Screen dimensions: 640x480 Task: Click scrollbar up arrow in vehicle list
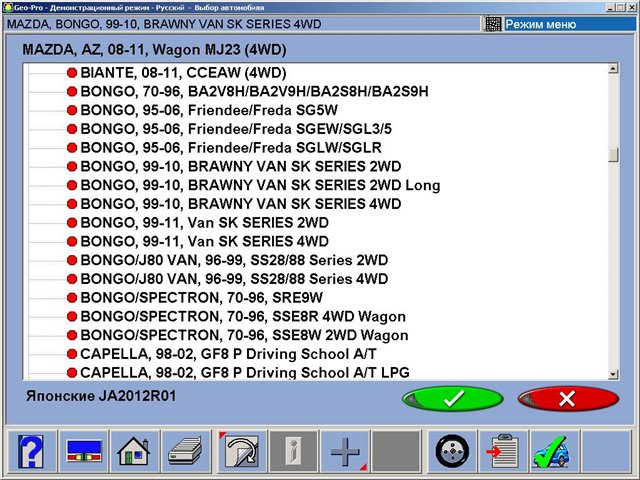[613, 69]
